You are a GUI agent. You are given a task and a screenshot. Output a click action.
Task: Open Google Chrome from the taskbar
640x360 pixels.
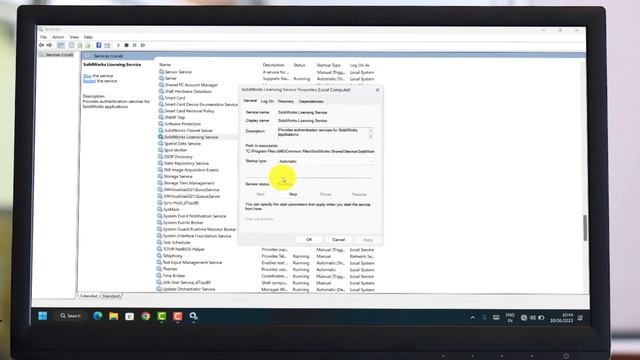pyautogui.click(x=146, y=316)
